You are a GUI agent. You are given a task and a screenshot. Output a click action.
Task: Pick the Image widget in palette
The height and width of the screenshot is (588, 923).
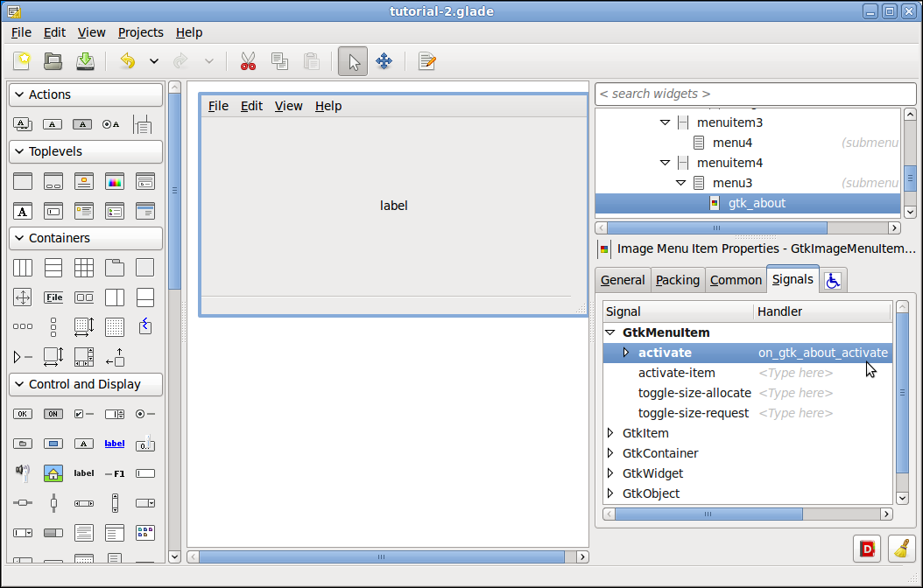pos(53,472)
